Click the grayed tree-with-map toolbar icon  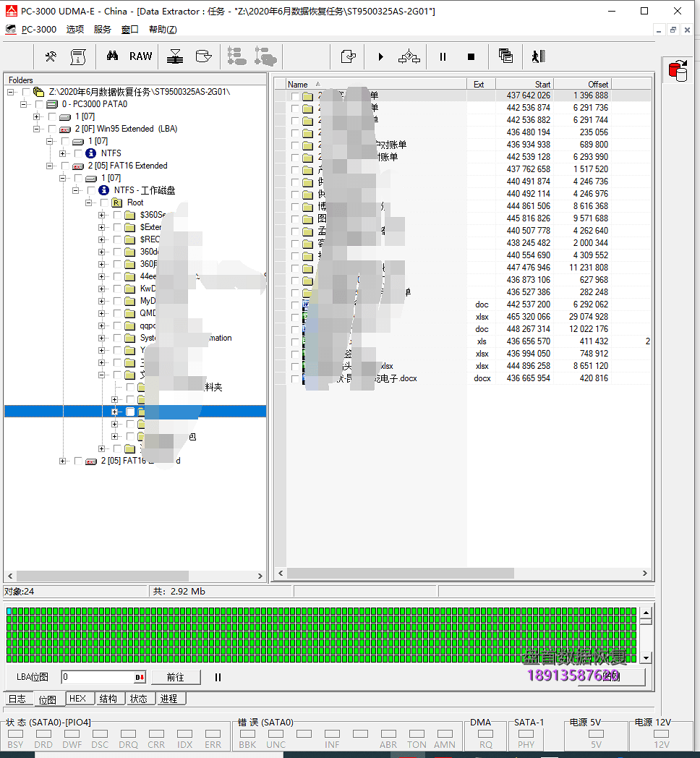(266, 56)
